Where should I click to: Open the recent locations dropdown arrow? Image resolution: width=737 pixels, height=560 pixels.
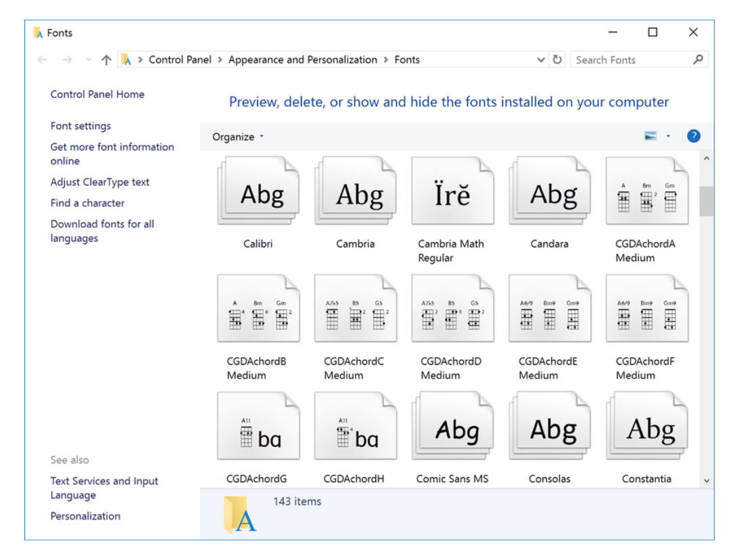coord(88,60)
